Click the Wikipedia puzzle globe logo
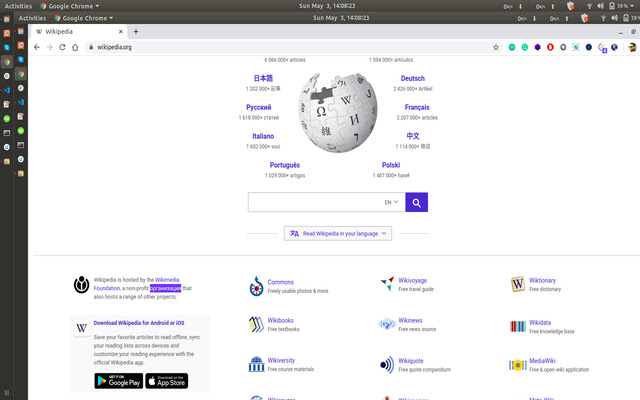This screenshot has height=400, width=640. [x=334, y=117]
